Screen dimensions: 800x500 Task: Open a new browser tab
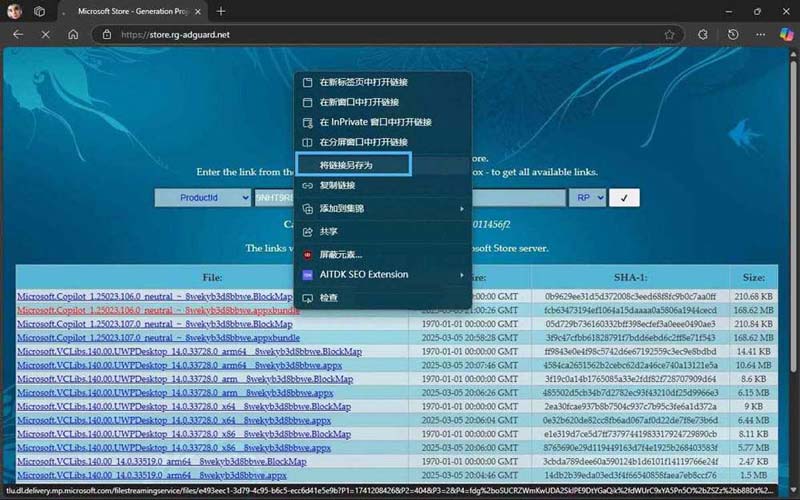[221, 11]
